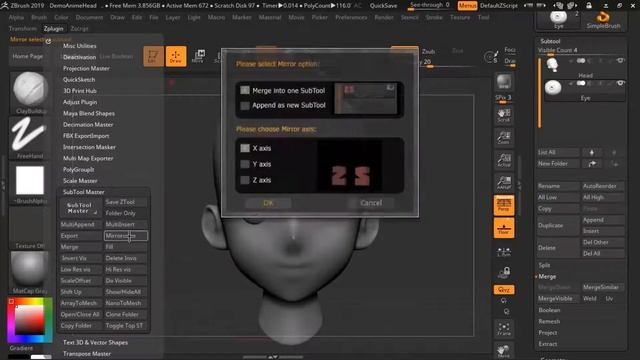Click the Frame mesh icon
Viewport: 640px width, 360px height.
[x=504, y=329]
